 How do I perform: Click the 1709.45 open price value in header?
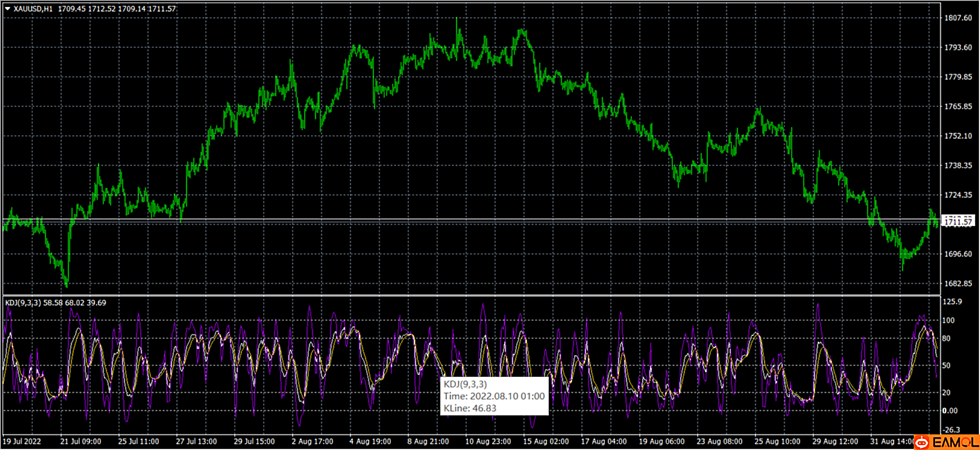[71, 9]
